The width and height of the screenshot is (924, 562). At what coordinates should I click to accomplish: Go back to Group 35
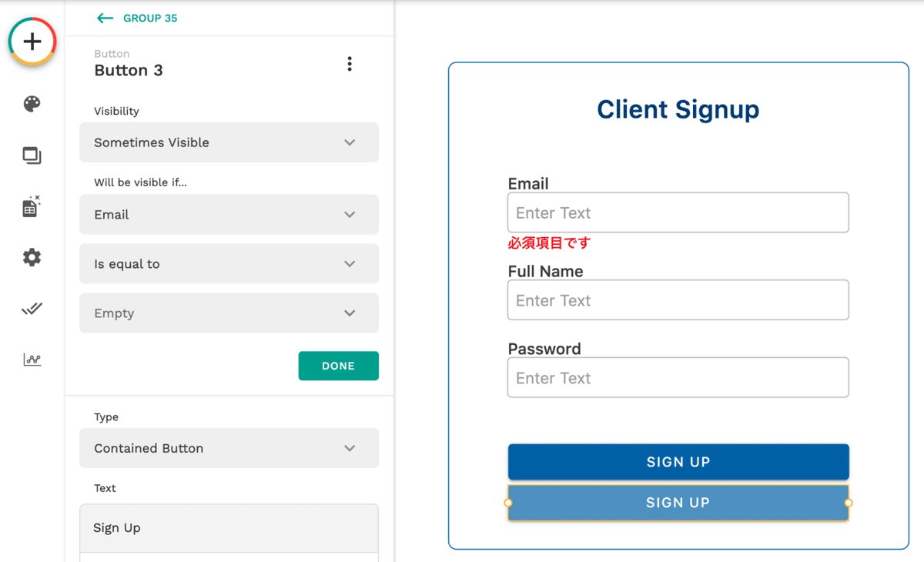[136, 18]
